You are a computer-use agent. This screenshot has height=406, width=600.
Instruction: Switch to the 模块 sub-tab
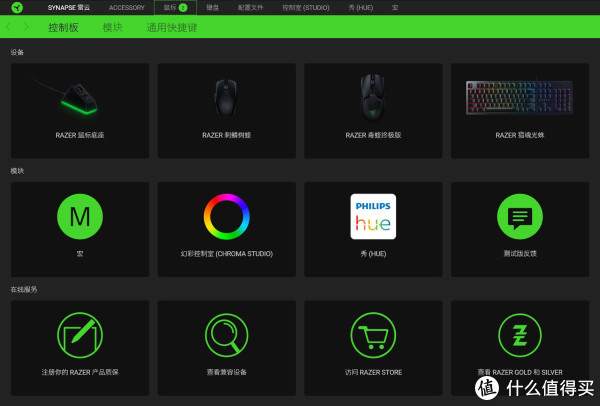click(112, 28)
